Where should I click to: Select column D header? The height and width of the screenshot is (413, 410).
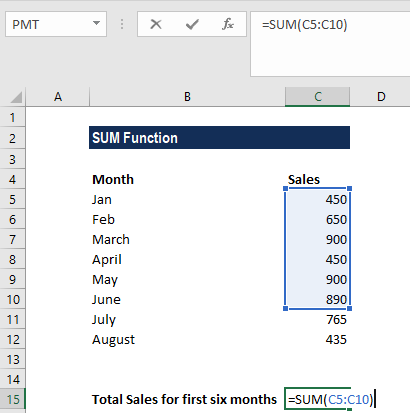tap(380, 97)
